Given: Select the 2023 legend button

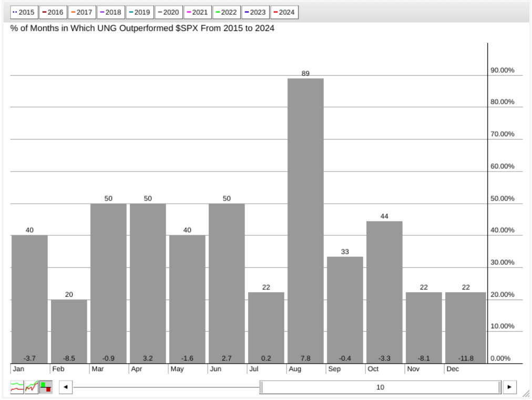Looking at the screenshot, I should tap(255, 12).
